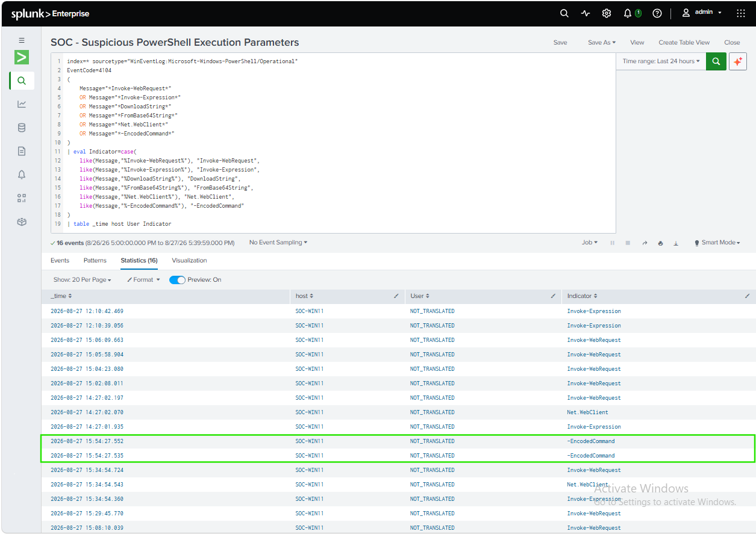Switch to the Visualization tab

tap(189, 261)
